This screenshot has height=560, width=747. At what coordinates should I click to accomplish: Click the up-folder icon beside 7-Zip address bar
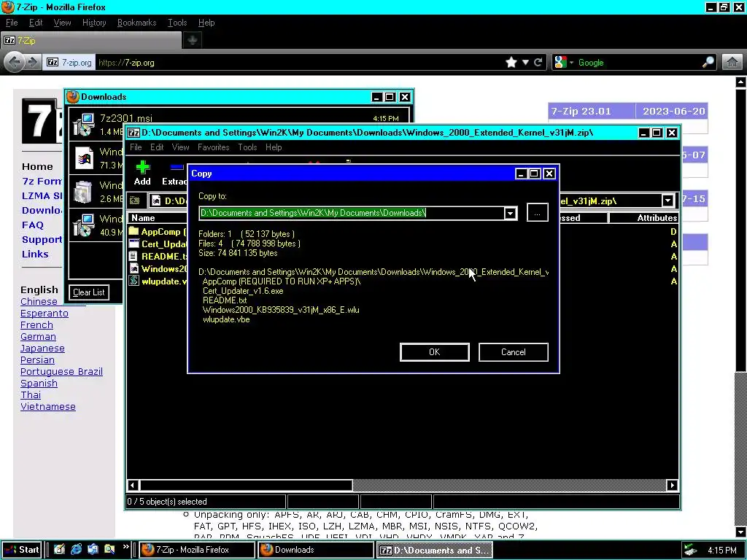coord(135,201)
